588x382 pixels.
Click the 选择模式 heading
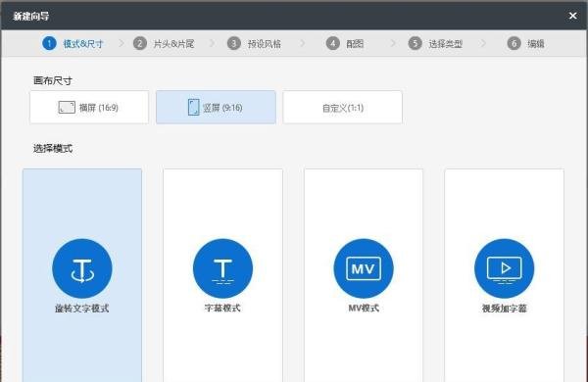pyautogui.click(x=53, y=149)
